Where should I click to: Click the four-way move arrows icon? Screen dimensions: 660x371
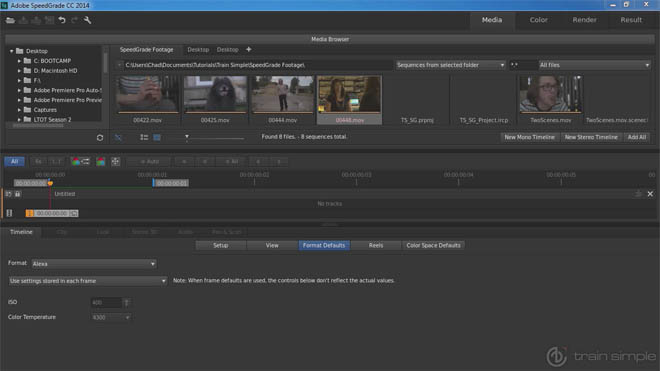coord(115,161)
